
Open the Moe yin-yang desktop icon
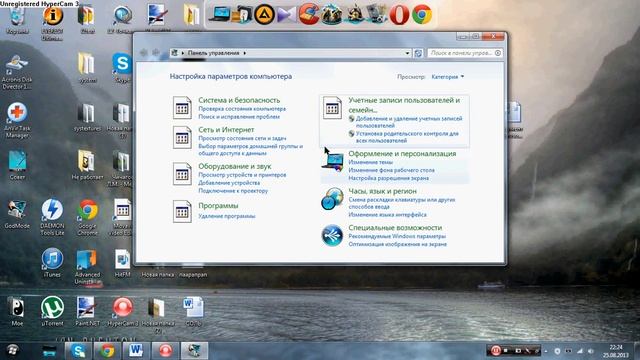(x=17, y=307)
